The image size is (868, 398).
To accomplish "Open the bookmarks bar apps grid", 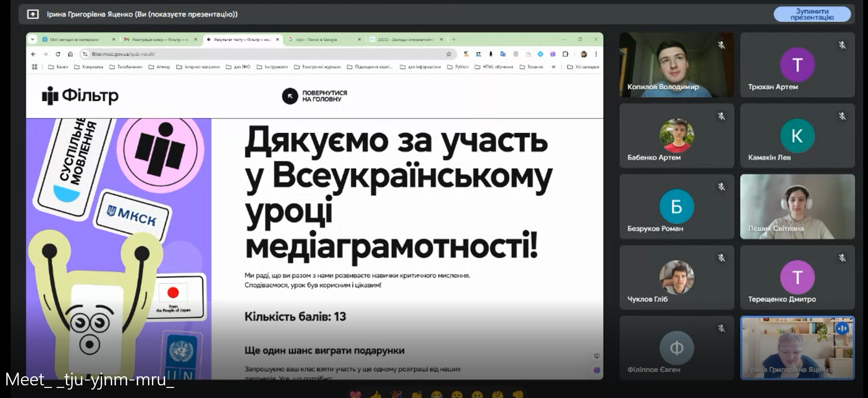I will [x=35, y=67].
